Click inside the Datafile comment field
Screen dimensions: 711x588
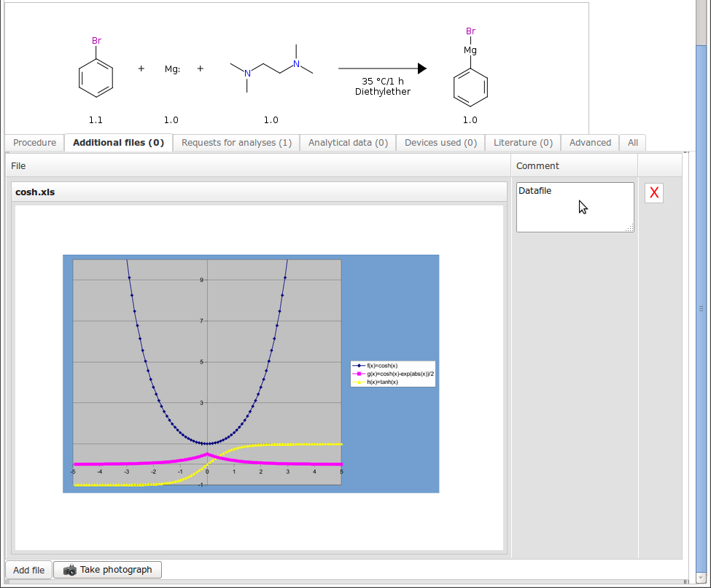(x=575, y=208)
